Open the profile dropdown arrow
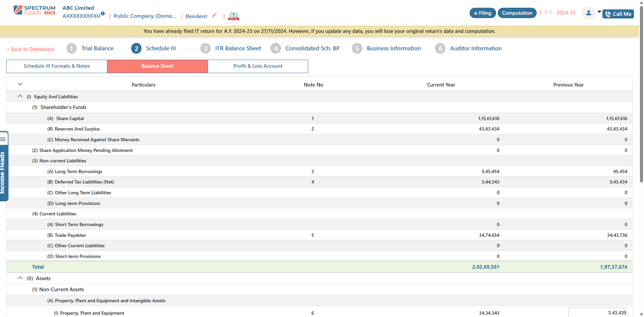This screenshot has height=317, width=644. pyautogui.click(x=599, y=12)
